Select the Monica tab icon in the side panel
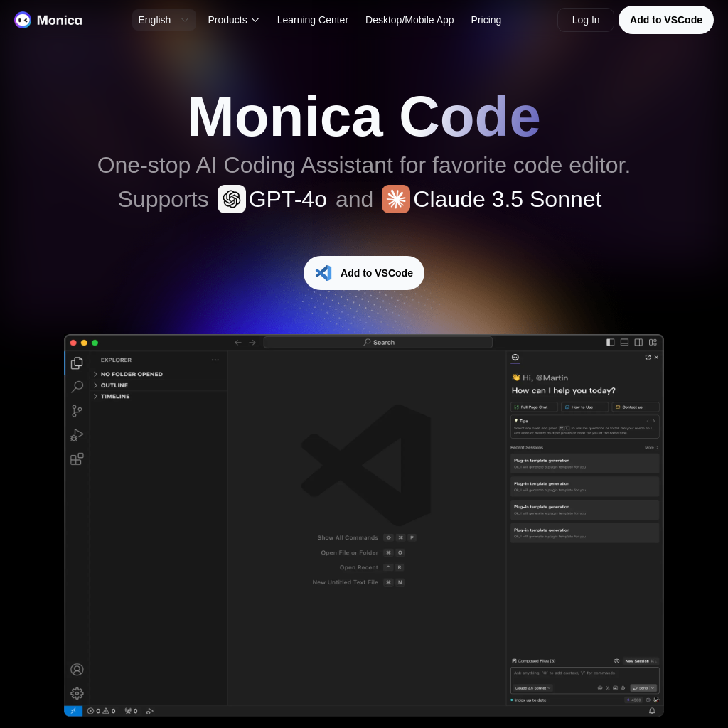The image size is (728, 728). click(515, 357)
